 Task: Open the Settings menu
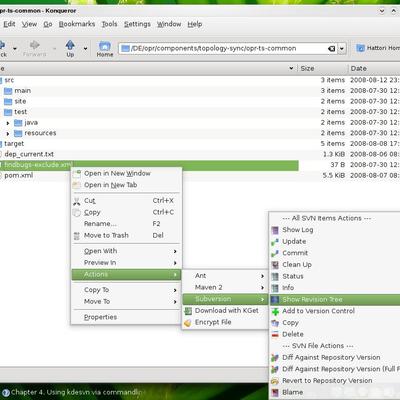point(137,24)
